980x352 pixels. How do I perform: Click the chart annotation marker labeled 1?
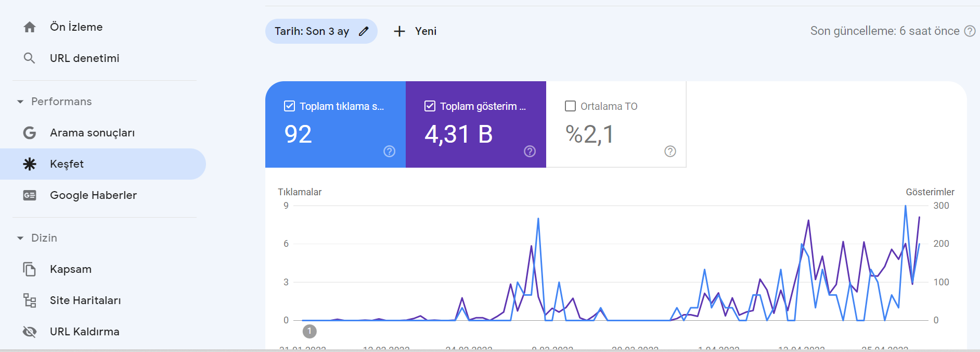[310, 331]
